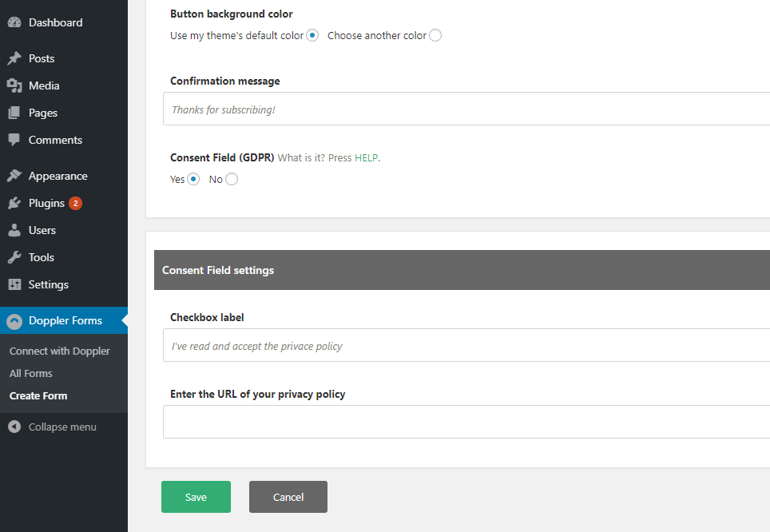Open the All Forms submenu item

(x=31, y=373)
